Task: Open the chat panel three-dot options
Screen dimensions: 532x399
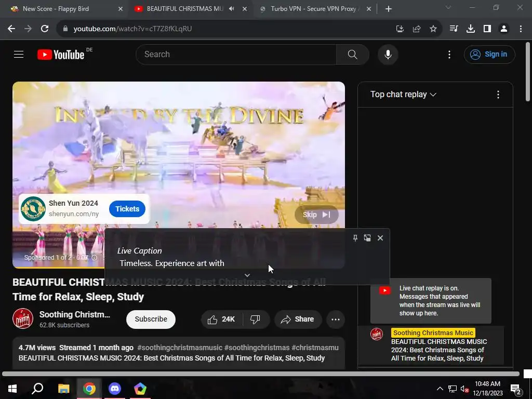Action: pos(498,95)
